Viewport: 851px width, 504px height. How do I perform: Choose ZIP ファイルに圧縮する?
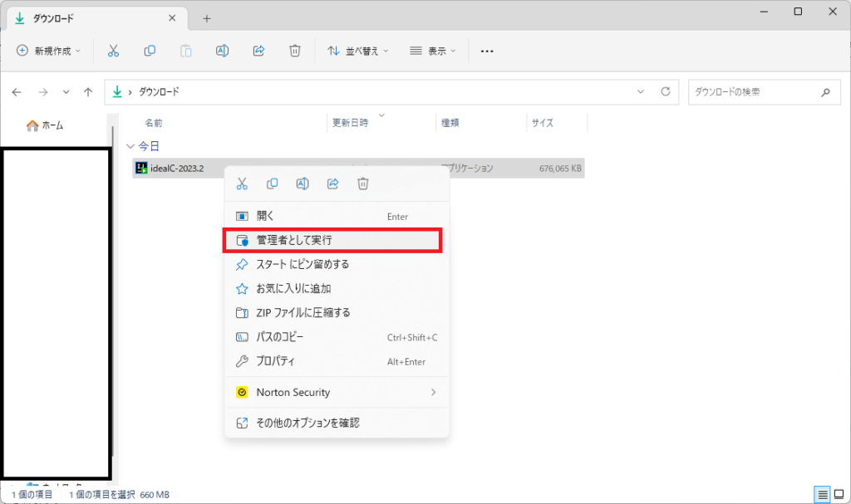coord(337,312)
